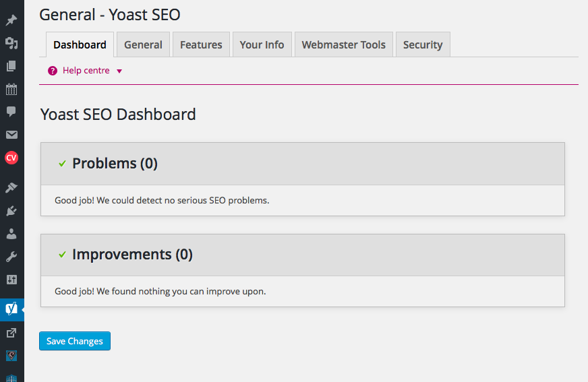Open Plugins plug sidebar icon
Viewport: 588px width, 382px height.
tap(11, 211)
